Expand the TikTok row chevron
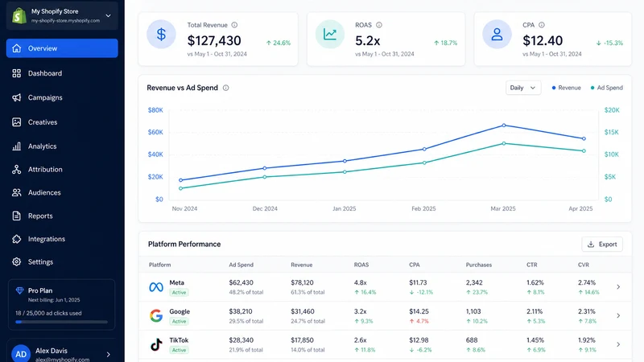Screen dimensions: 644x362 (618, 344)
